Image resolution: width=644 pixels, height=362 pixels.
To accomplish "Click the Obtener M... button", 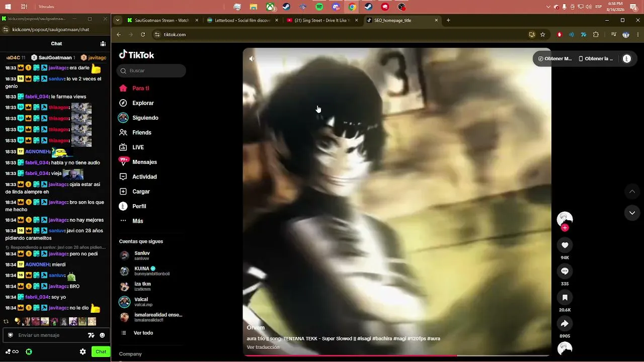I will coord(555,59).
